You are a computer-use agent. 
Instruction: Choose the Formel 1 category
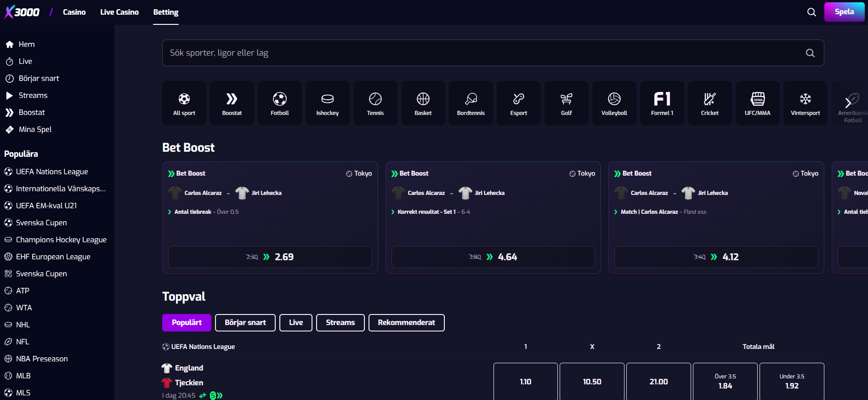(662, 103)
